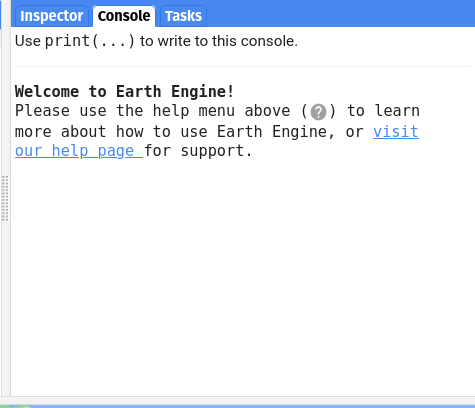This screenshot has height=408, width=475.
Task: Select the Console tab
Action: pyautogui.click(x=124, y=16)
